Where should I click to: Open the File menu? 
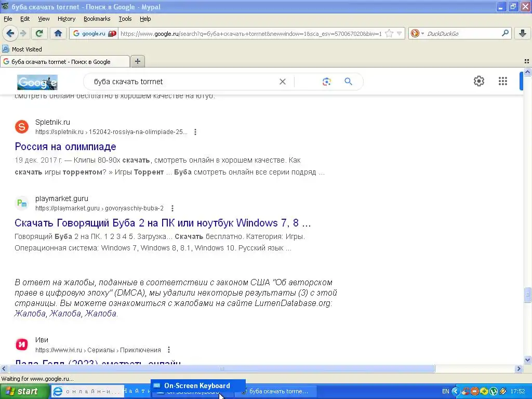coord(8,19)
